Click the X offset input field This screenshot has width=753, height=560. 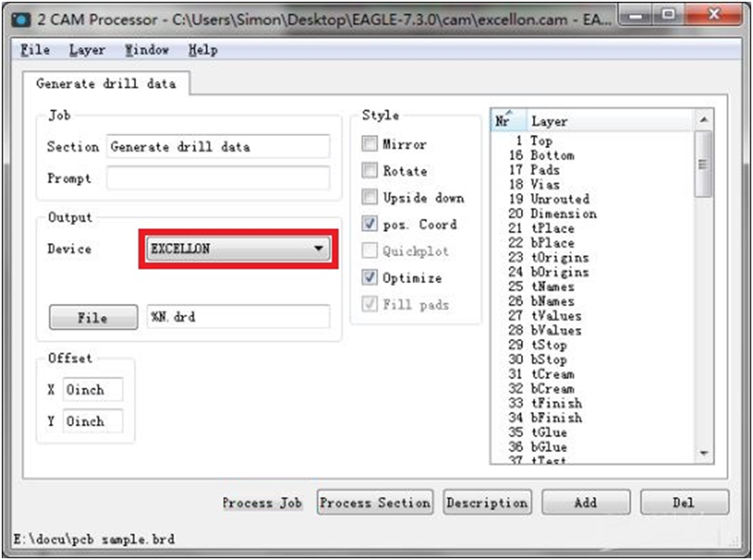tap(93, 390)
